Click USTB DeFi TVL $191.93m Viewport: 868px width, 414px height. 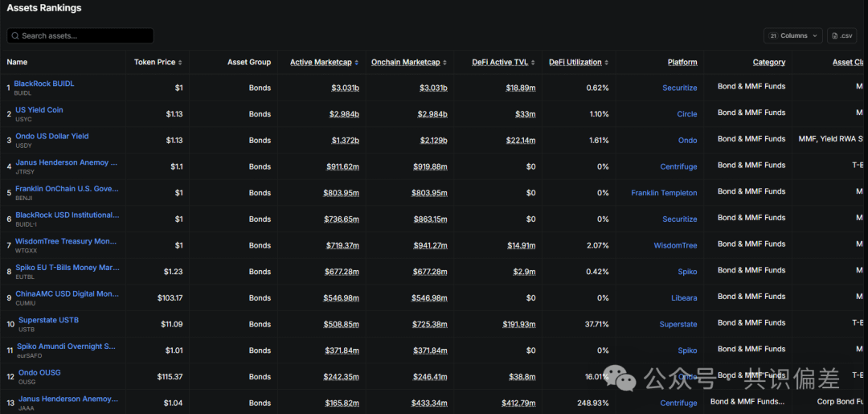click(x=518, y=324)
